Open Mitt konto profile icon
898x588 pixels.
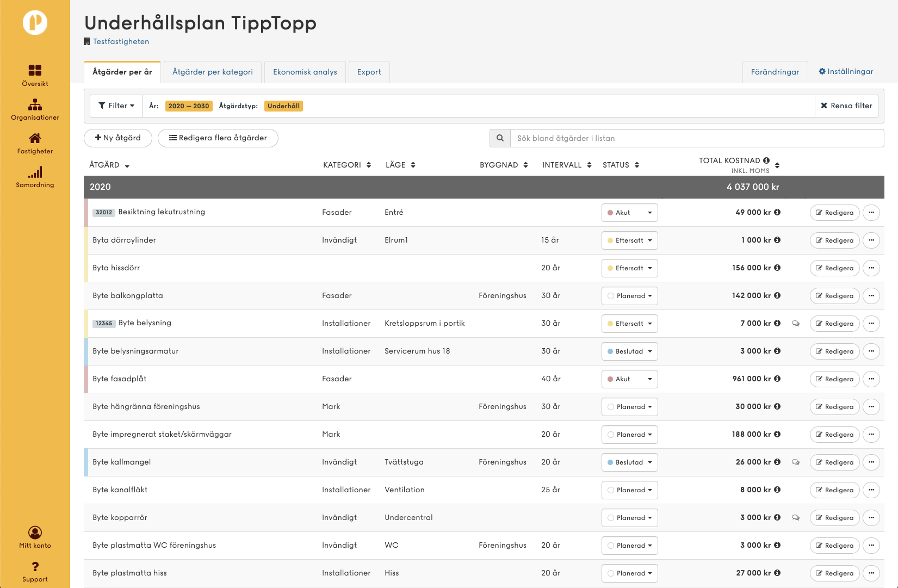pyautogui.click(x=35, y=533)
